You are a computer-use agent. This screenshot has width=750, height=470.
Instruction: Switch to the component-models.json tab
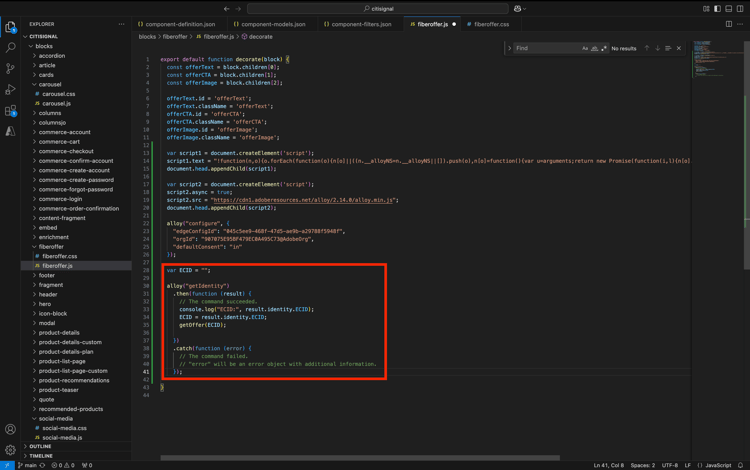click(x=273, y=24)
